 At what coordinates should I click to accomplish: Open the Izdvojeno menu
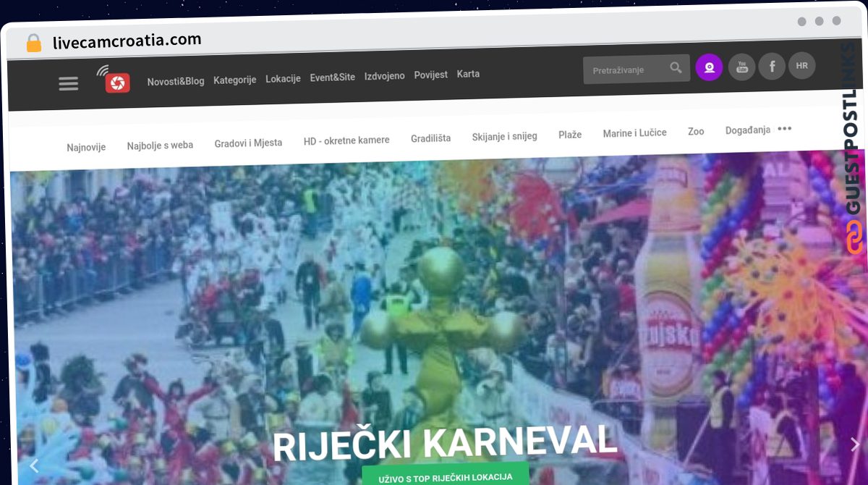tap(384, 75)
